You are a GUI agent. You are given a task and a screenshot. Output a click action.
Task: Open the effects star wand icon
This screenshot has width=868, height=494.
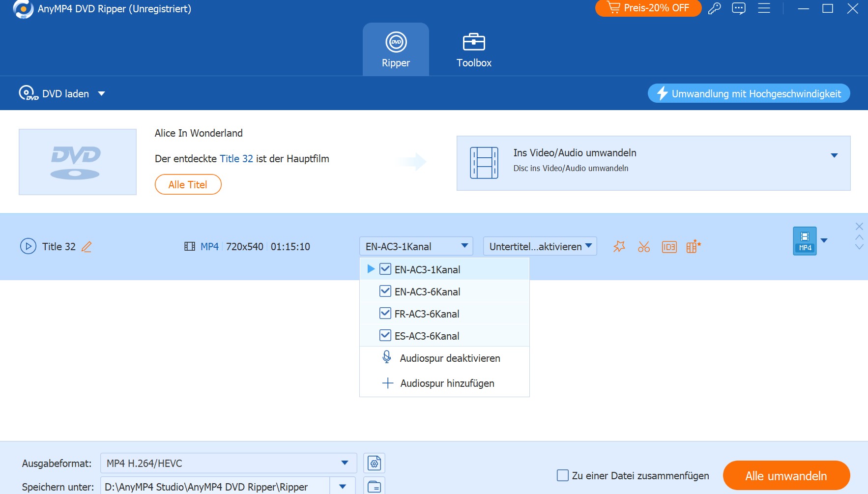[x=619, y=246]
